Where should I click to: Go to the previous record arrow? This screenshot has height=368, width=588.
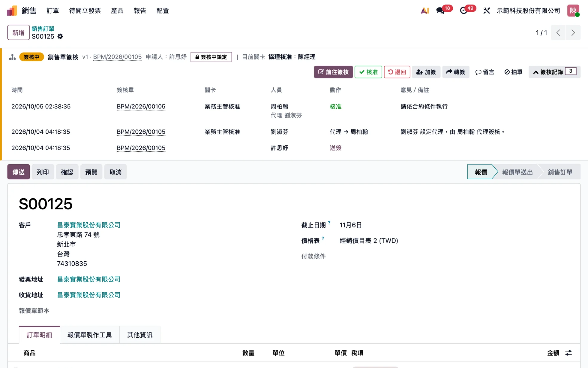(558, 32)
